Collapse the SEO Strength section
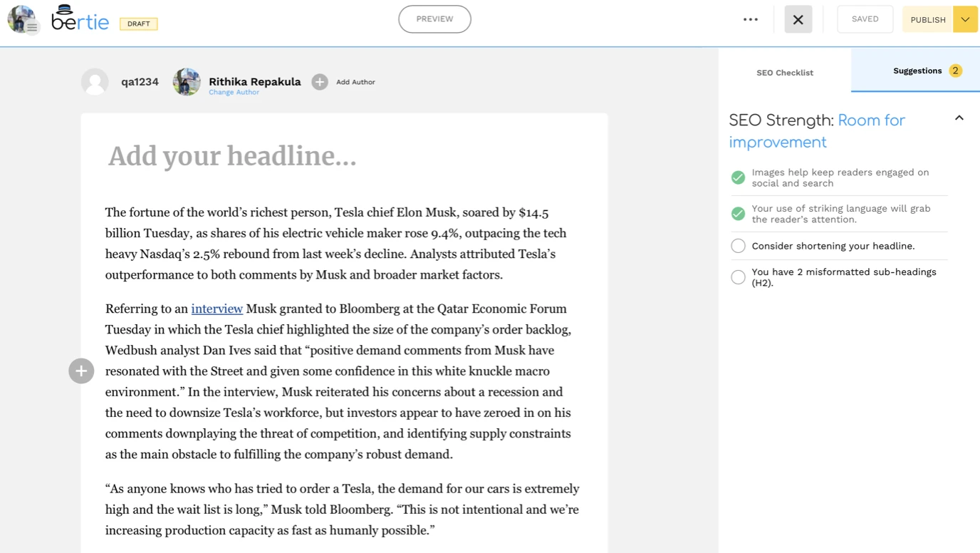Image resolution: width=980 pixels, height=553 pixels. pyautogui.click(x=959, y=118)
